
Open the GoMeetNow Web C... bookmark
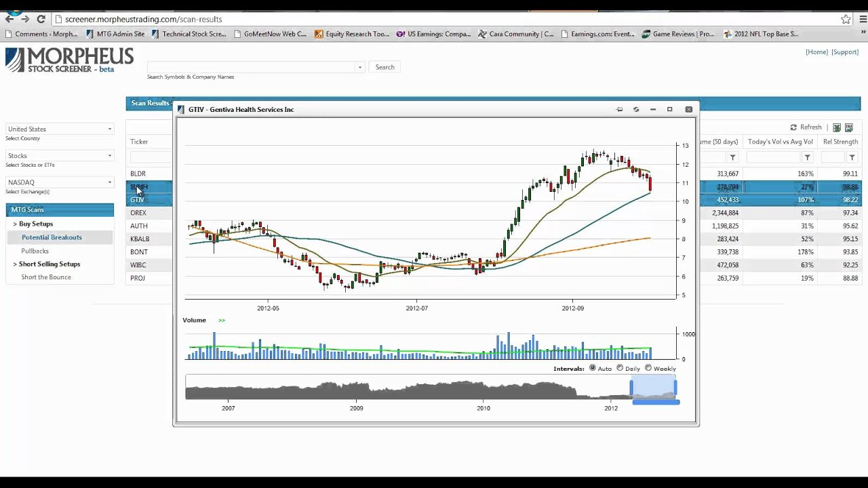point(269,34)
